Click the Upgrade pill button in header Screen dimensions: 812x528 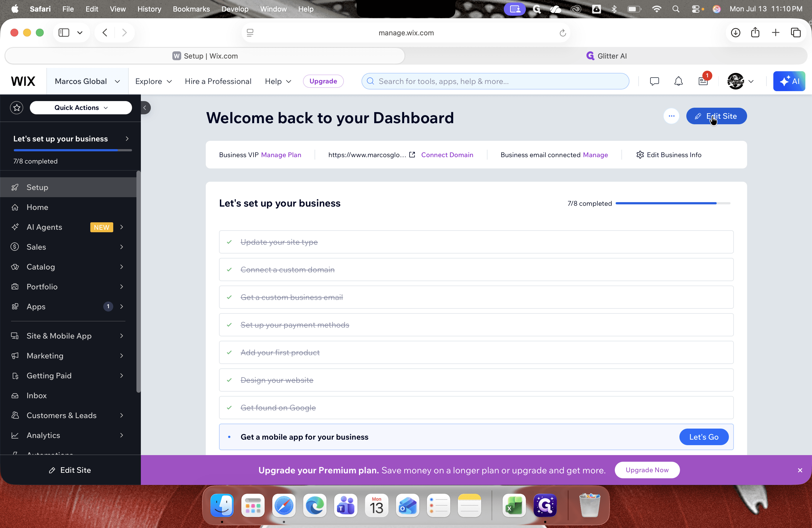(x=323, y=81)
